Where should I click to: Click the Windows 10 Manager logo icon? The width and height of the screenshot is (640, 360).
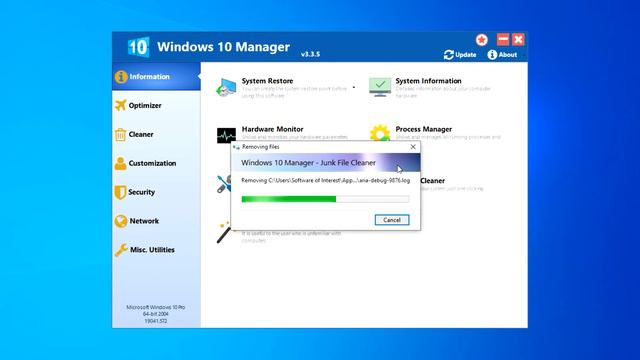[138, 47]
